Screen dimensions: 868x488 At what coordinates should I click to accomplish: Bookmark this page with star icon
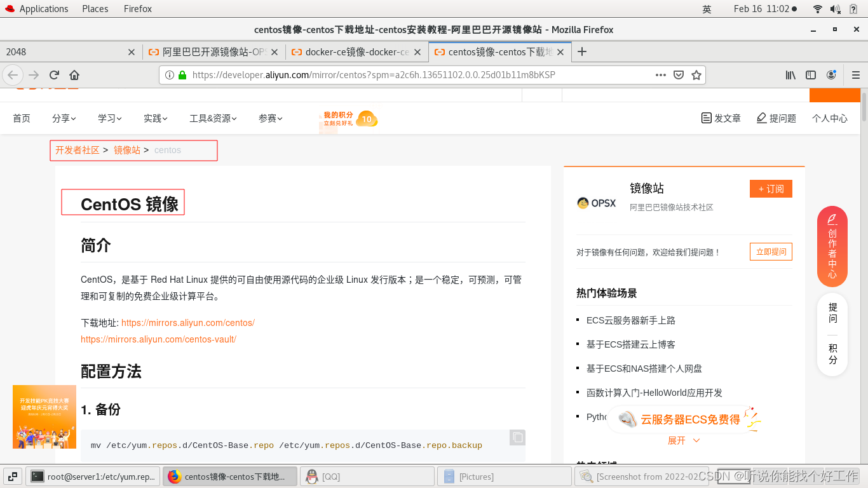696,75
